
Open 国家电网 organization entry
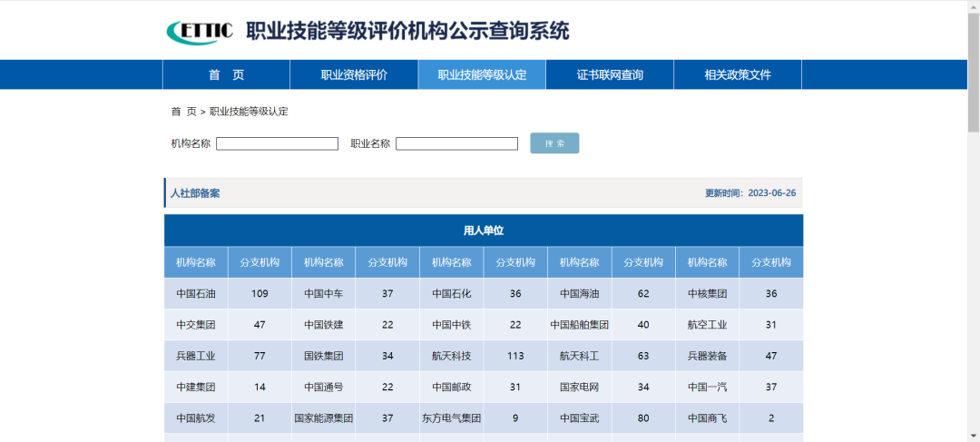pyautogui.click(x=579, y=387)
